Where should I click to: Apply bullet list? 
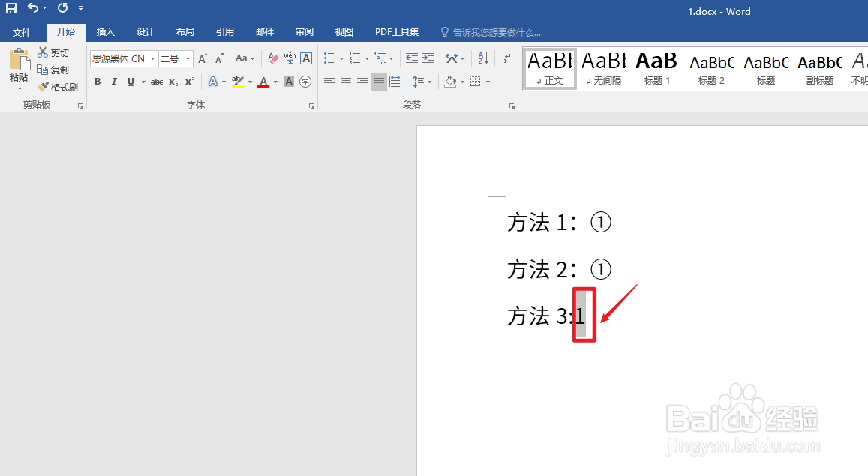(329, 58)
